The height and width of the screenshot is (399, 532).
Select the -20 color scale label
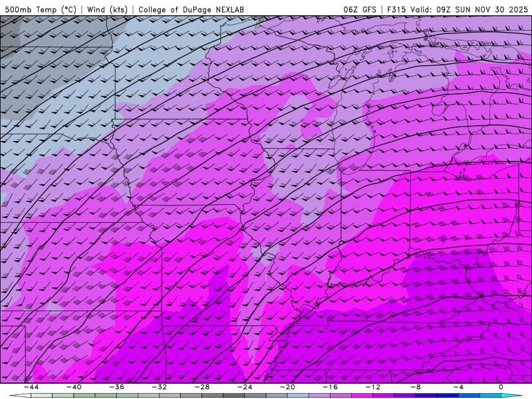pyautogui.click(x=287, y=387)
